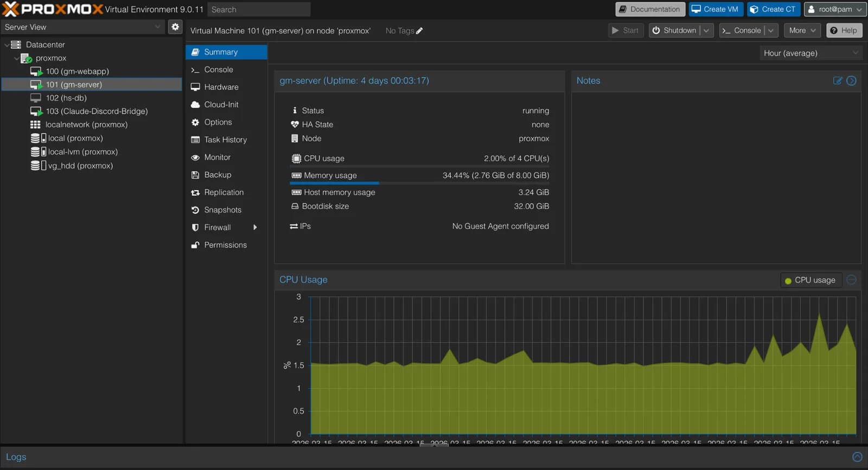Click the Bootdisk size drive icon
The height and width of the screenshot is (470, 868).
[295, 207]
